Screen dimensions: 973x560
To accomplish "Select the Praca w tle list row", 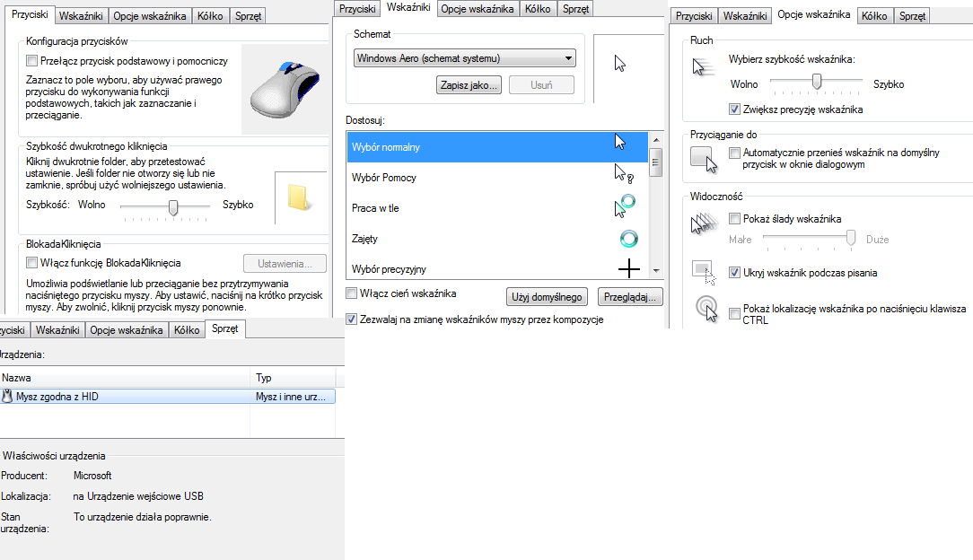I will [x=497, y=207].
